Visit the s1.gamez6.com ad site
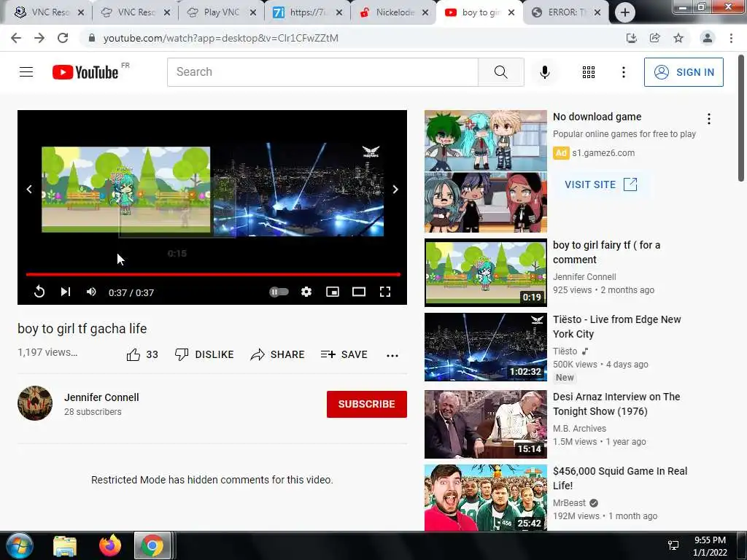This screenshot has height=560, width=747. [x=601, y=184]
